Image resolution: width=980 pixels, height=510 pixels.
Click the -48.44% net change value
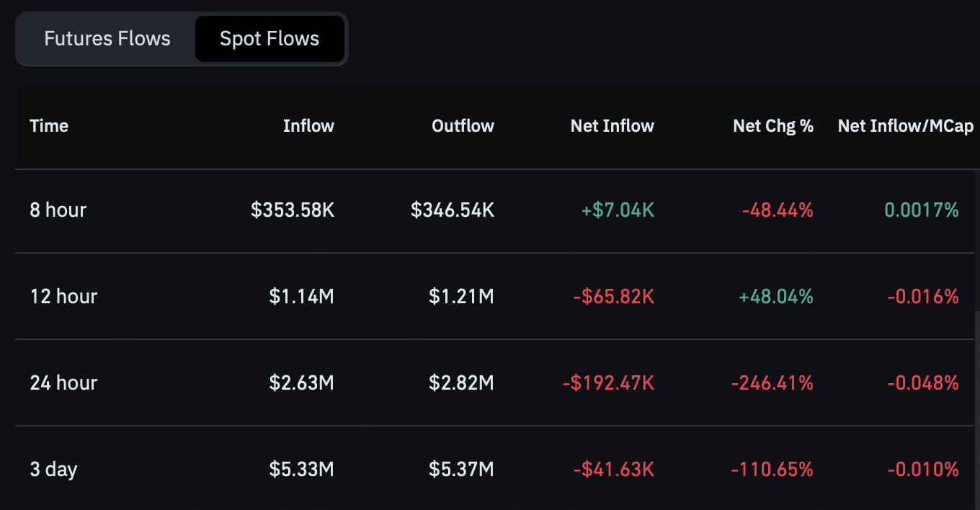778,210
